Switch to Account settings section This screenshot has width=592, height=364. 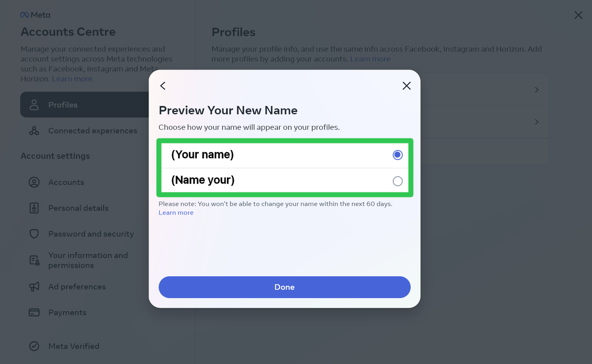pyautogui.click(x=55, y=156)
